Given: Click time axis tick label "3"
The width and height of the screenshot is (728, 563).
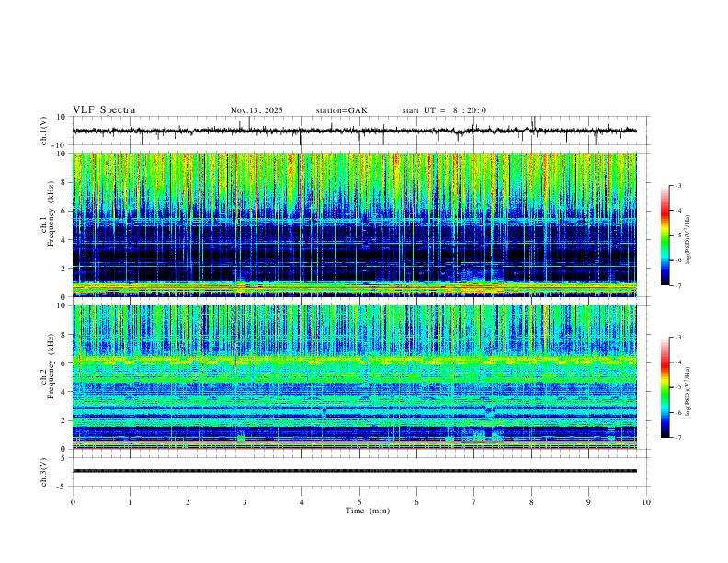Looking at the screenshot, I should (x=245, y=502).
